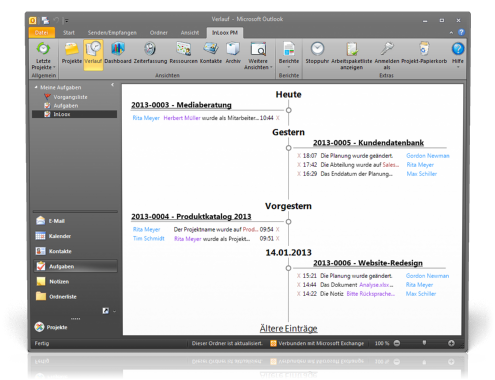495x380 pixels.
Task: Open the Datei tab
Action: pyautogui.click(x=42, y=32)
